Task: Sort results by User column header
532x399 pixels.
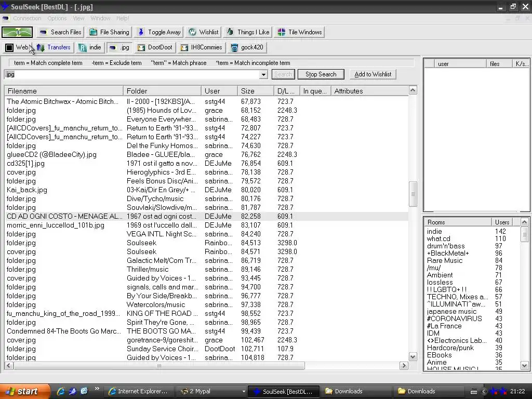Action: click(x=220, y=91)
